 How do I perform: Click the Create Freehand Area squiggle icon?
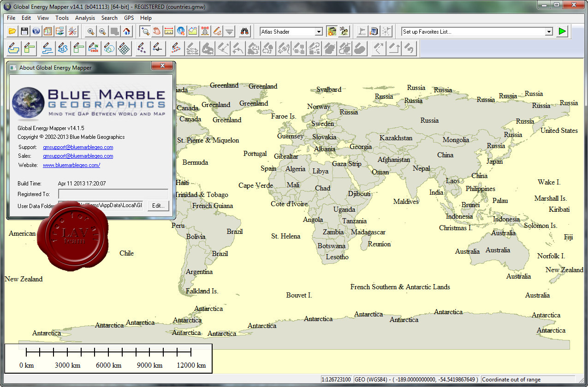pyautogui.click(x=63, y=48)
